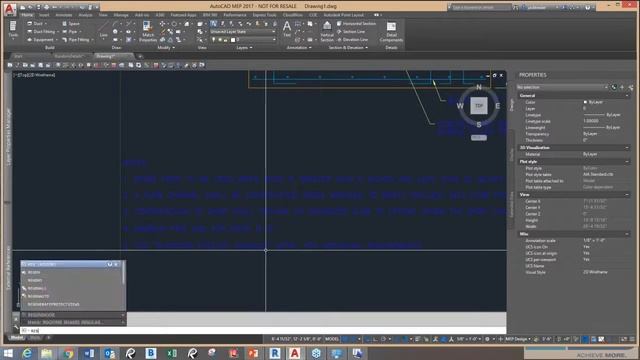Select the Move tool in the Modify panel

tap(162, 24)
